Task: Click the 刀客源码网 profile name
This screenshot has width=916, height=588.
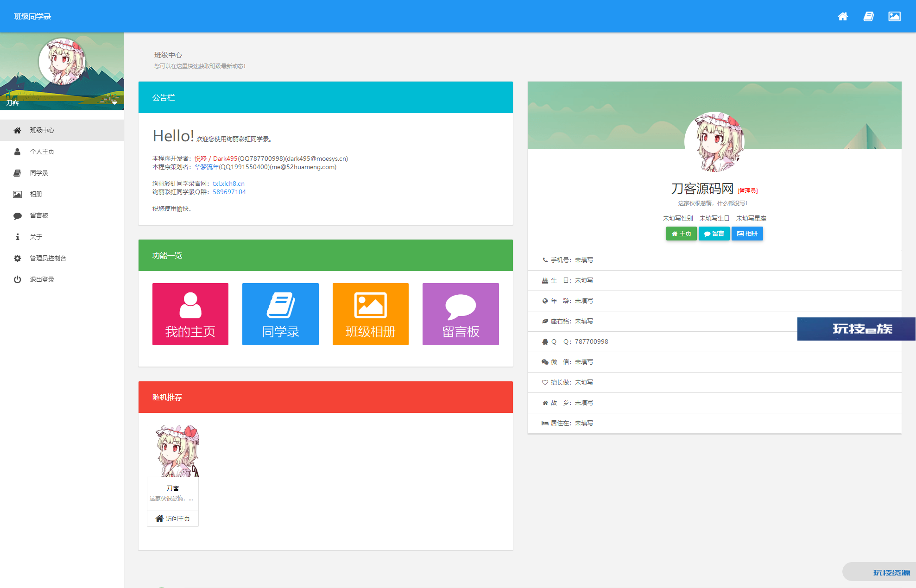Action: (702, 189)
